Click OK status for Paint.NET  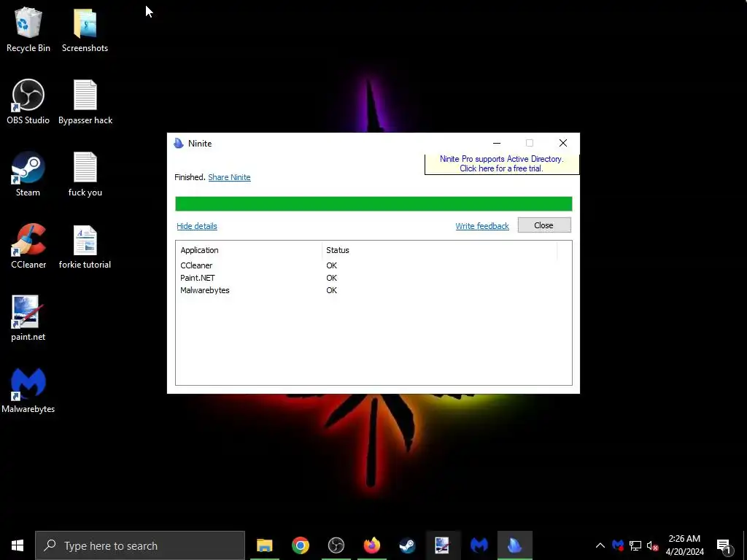(x=332, y=278)
